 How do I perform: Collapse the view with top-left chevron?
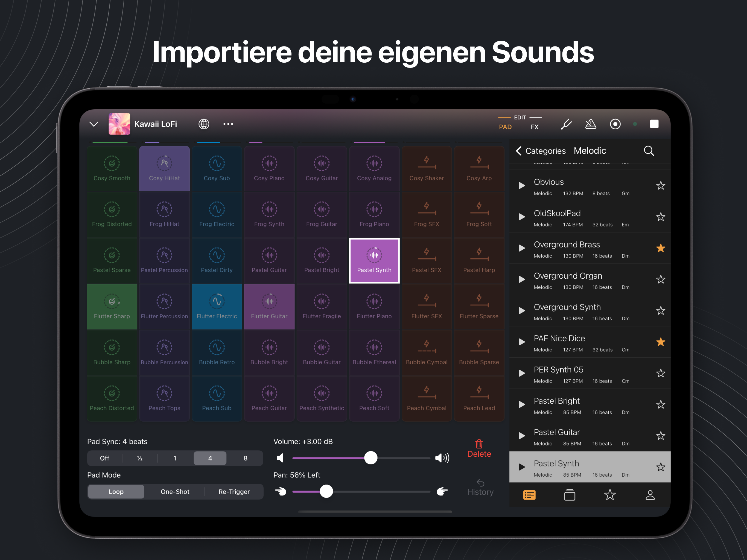94,124
